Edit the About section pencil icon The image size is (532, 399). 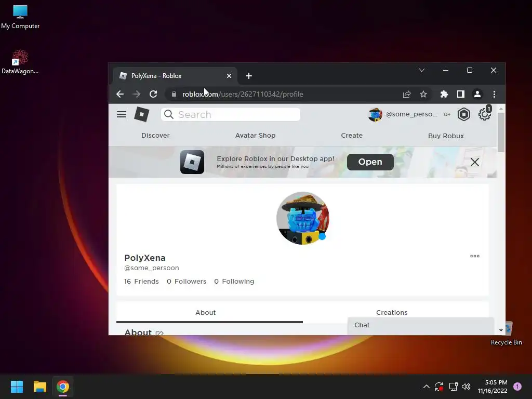click(x=159, y=333)
